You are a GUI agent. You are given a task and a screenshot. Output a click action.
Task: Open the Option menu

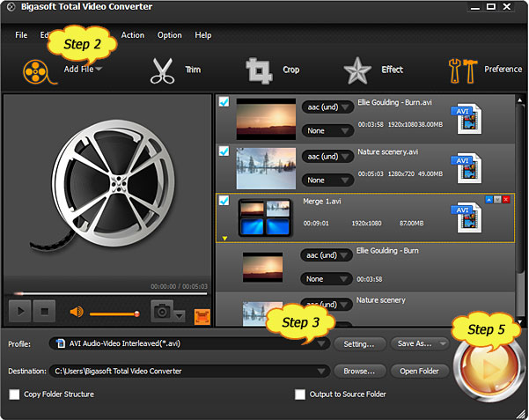[x=169, y=35]
